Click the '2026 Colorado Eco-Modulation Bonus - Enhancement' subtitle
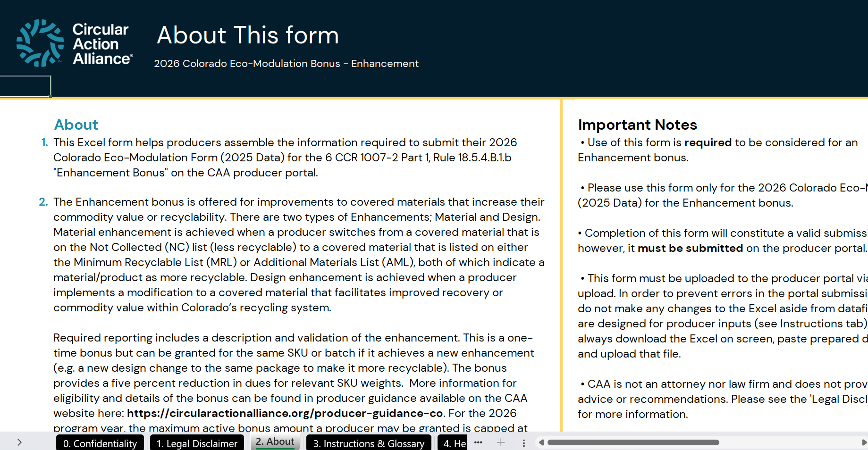The height and width of the screenshot is (450, 868). coord(286,64)
